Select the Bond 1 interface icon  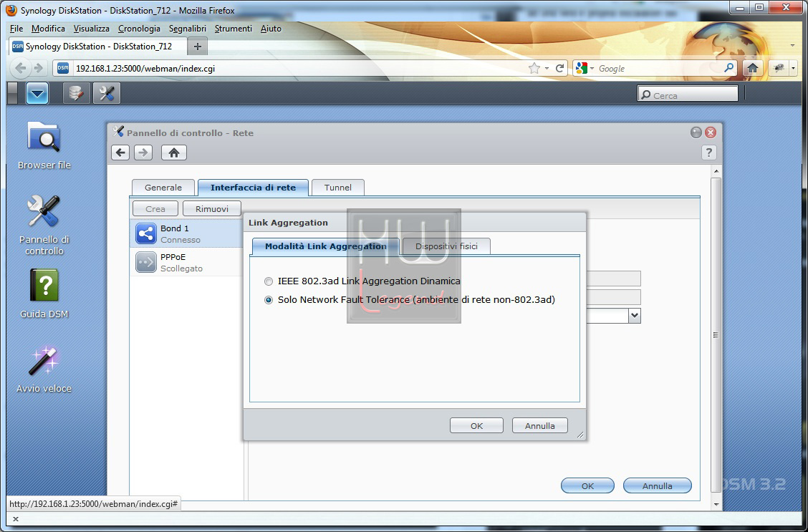coord(146,234)
